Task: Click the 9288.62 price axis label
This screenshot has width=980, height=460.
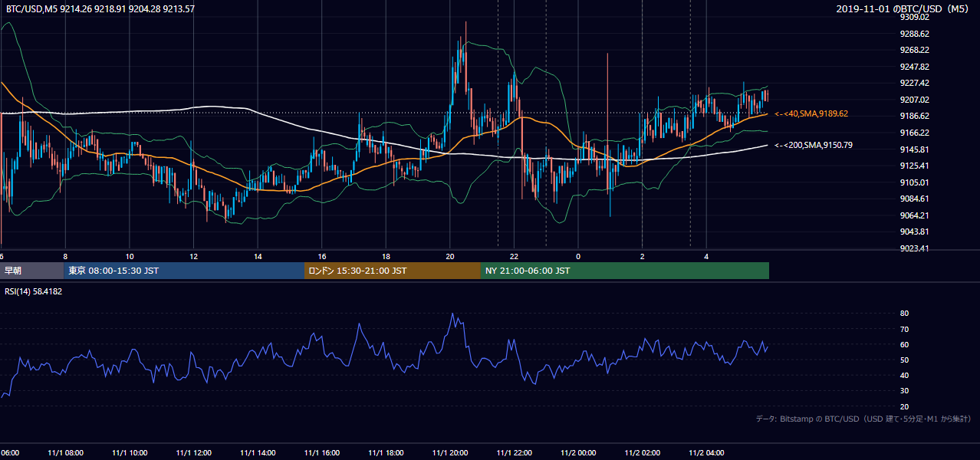Action: click(x=915, y=34)
